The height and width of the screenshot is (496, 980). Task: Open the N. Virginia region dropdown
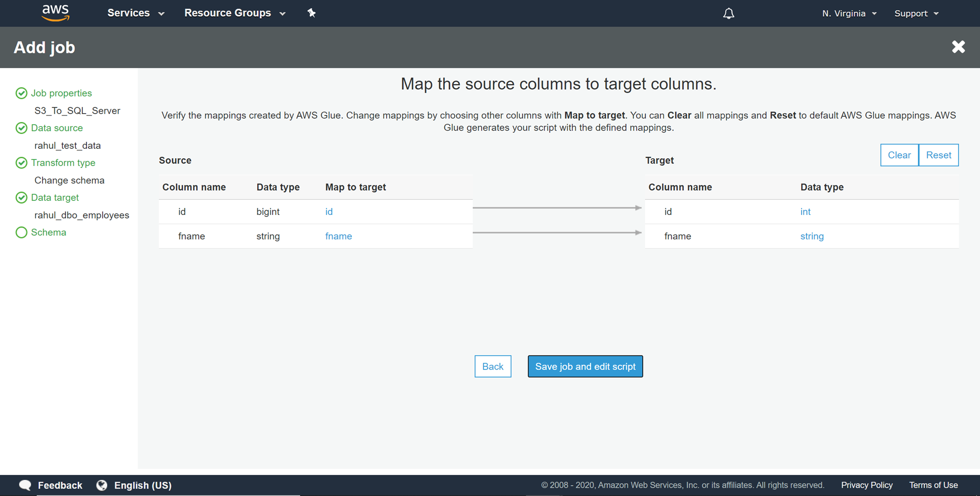coord(849,14)
